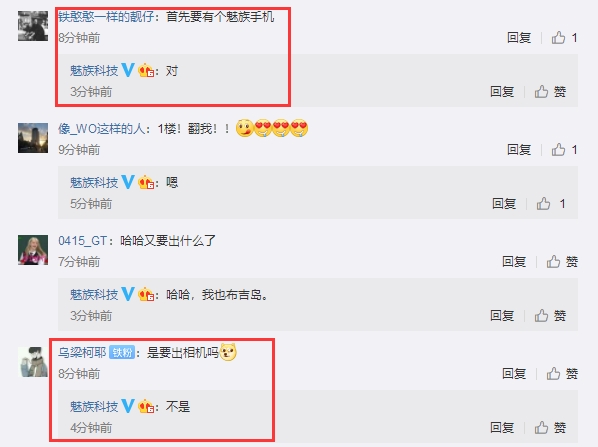
Task: Like the comment by 铁憨憨一样的靓仔
Action: click(x=564, y=38)
